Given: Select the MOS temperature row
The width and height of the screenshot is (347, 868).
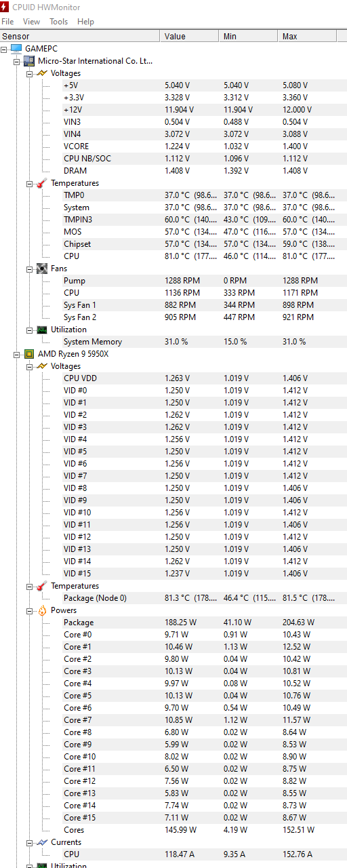Looking at the screenshot, I should click(x=204, y=232).
